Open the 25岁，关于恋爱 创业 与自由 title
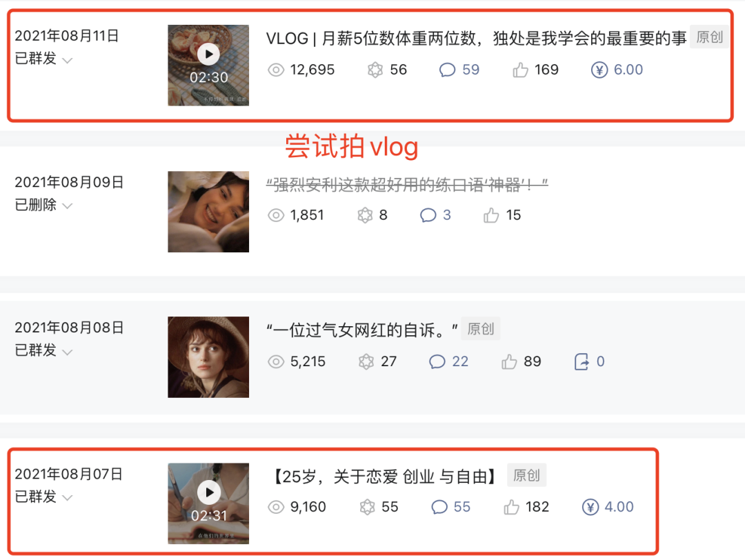Viewport: 745px width, 560px height. [x=385, y=476]
